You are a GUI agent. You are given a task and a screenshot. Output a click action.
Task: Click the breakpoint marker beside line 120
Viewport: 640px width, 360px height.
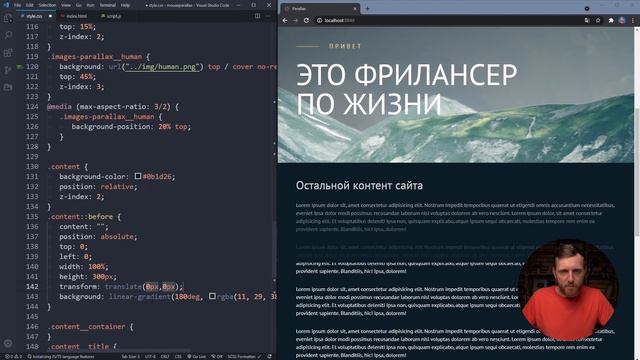point(20,67)
